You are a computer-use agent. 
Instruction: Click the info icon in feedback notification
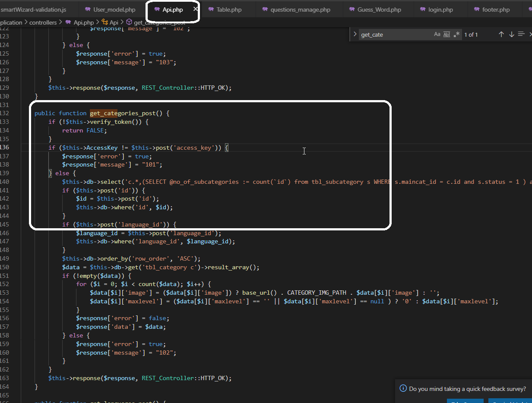pyautogui.click(x=403, y=388)
